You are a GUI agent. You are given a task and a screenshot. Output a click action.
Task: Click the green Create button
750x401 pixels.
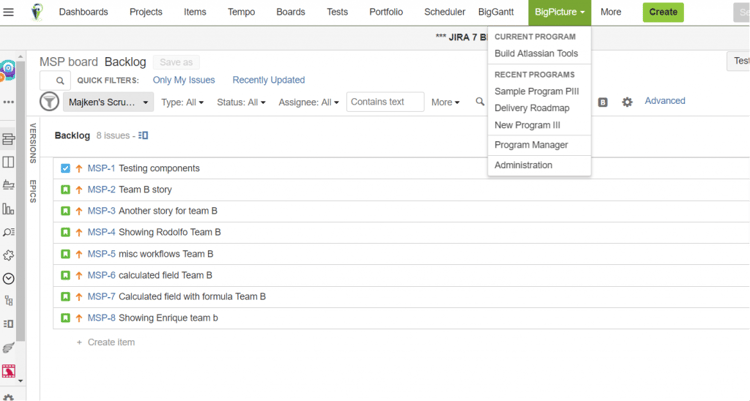coord(663,12)
